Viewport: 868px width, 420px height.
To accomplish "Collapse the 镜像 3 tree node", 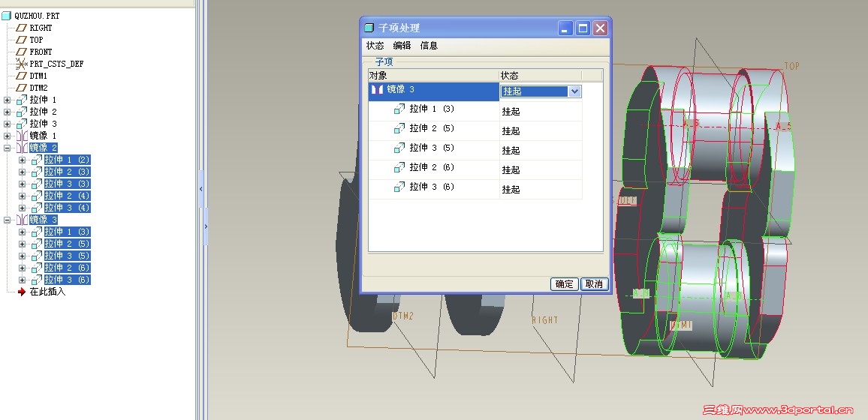I will (8, 220).
